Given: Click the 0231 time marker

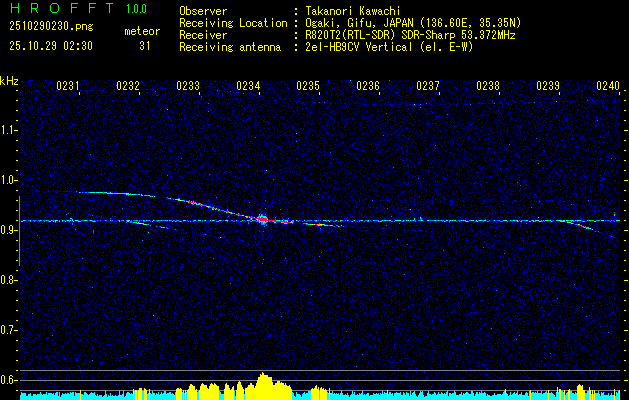Looking at the screenshot, I should click(x=68, y=86).
